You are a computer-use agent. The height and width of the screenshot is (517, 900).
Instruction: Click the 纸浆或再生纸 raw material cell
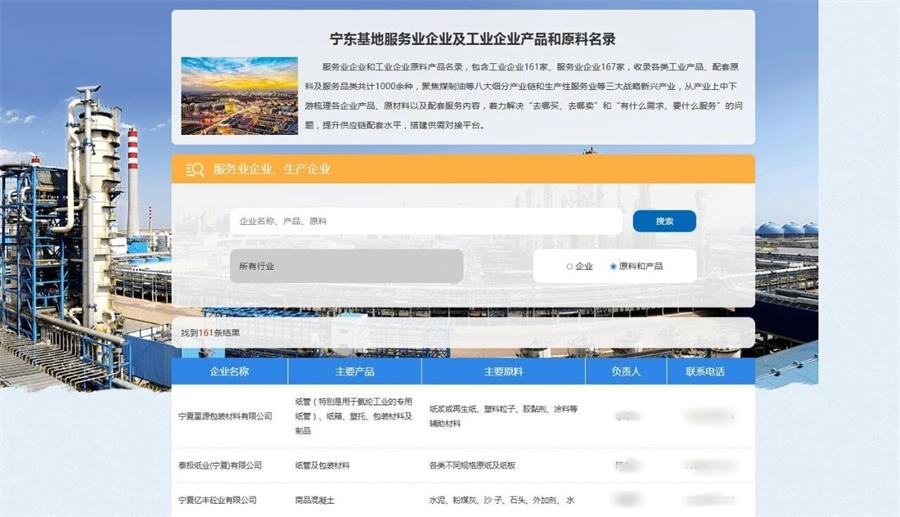click(503, 416)
